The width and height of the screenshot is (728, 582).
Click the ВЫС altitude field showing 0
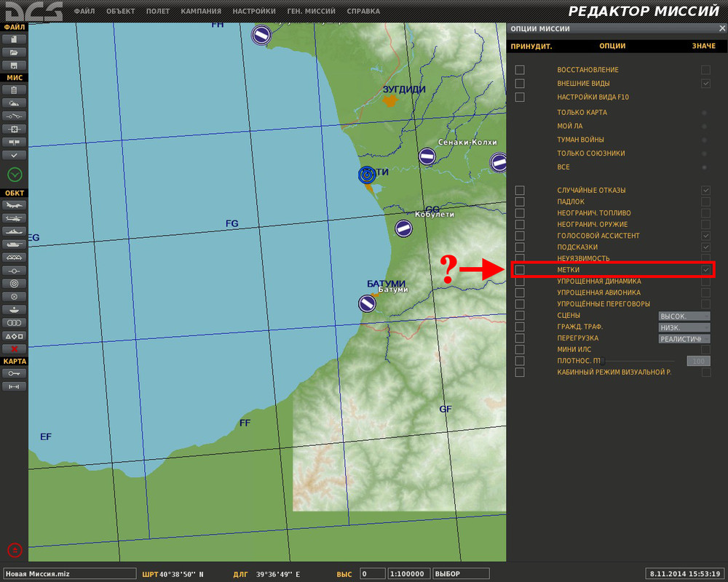(372, 574)
